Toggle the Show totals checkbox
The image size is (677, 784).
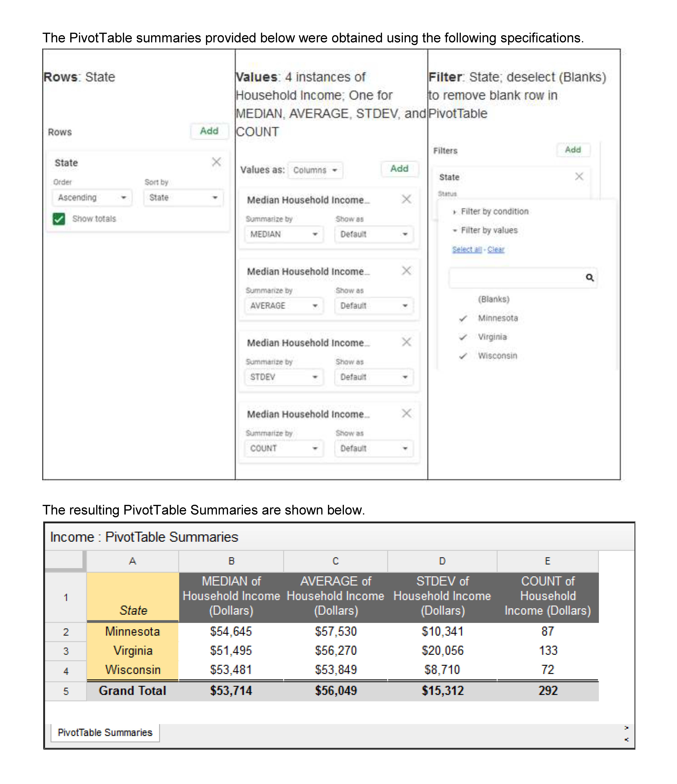tap(59, 219)
